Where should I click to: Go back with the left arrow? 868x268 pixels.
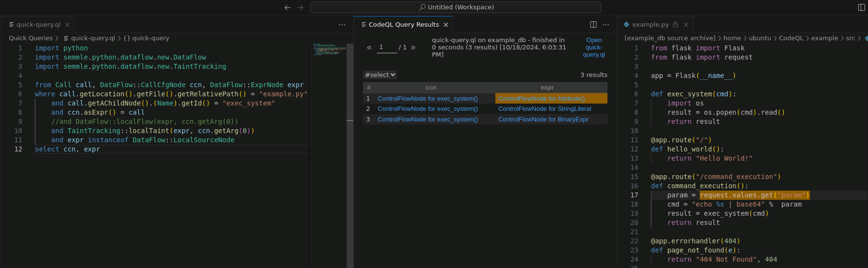pos(288,7)
